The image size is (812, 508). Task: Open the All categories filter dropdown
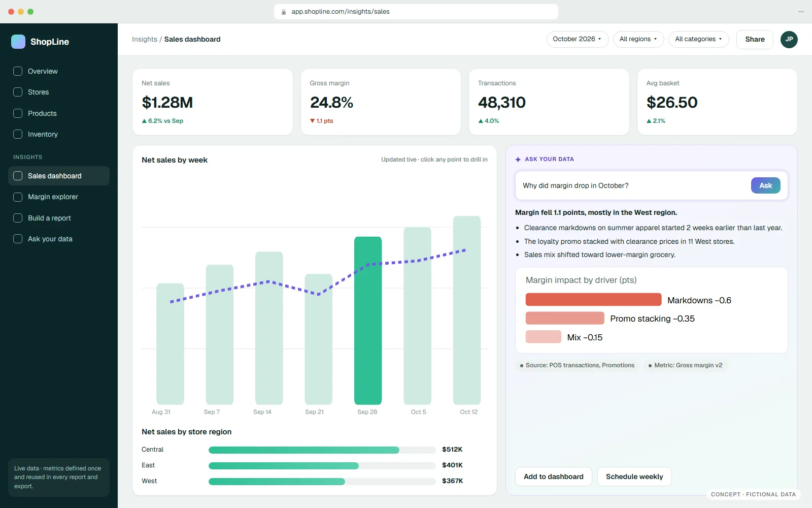(699, 39)
